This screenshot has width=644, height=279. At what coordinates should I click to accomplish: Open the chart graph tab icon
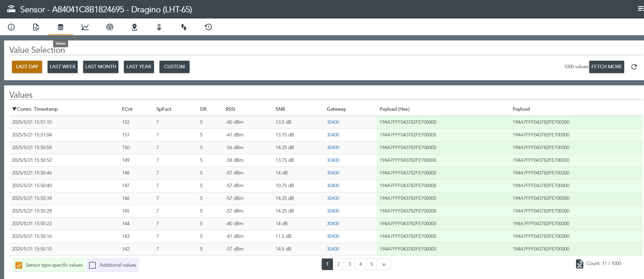tap(85, 27)
